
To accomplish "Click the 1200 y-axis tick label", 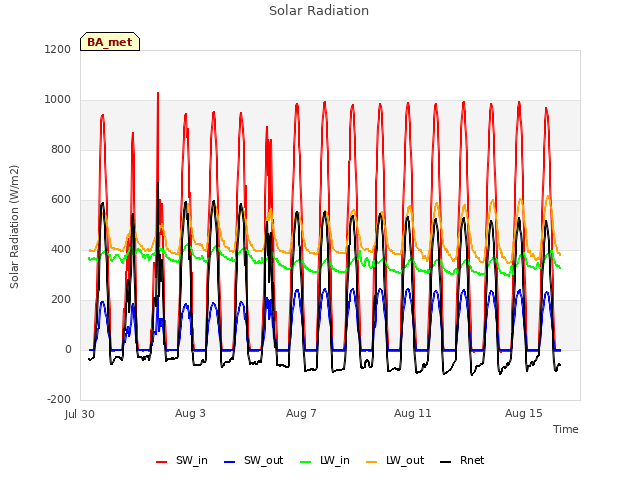I will click(x=58, y=49).
